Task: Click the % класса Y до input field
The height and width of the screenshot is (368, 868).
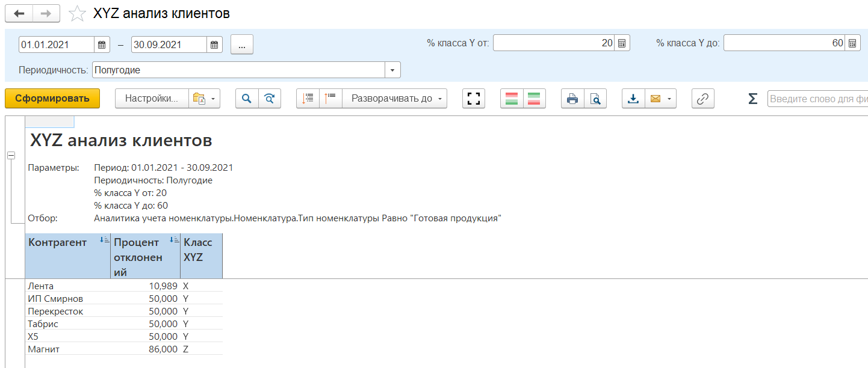Action: pyautogui.click(x=784, y=43)
